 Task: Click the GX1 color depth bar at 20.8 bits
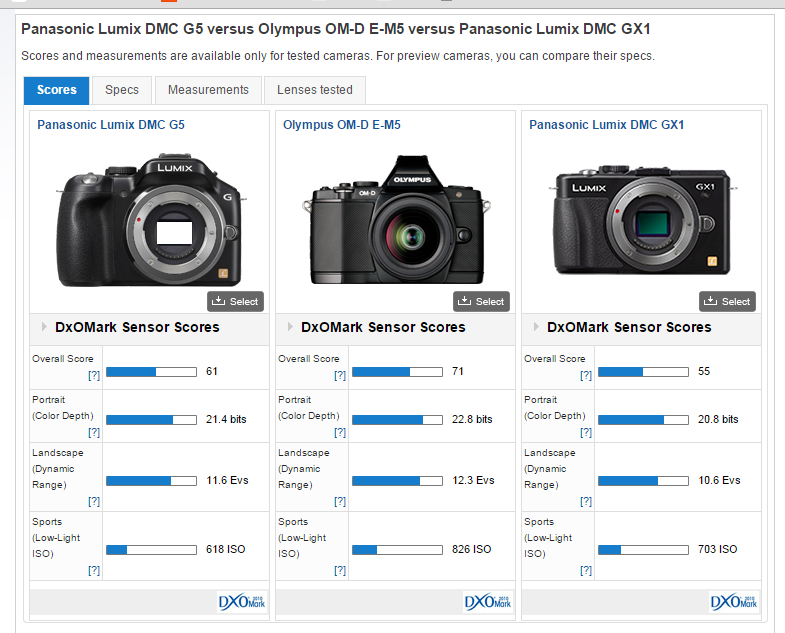point(643,420)
